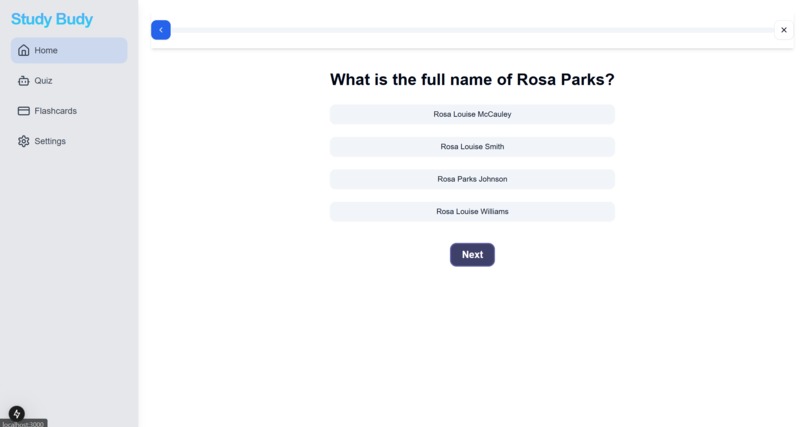
Task: Open the Home menu item
Action: (x=69, y=50)
